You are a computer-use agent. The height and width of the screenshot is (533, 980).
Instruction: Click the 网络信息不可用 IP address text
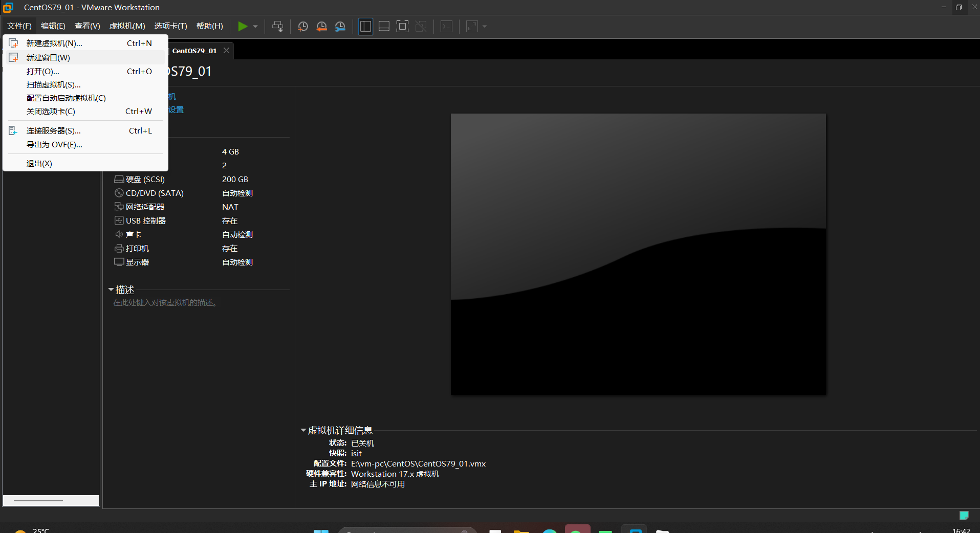[378, 484]
